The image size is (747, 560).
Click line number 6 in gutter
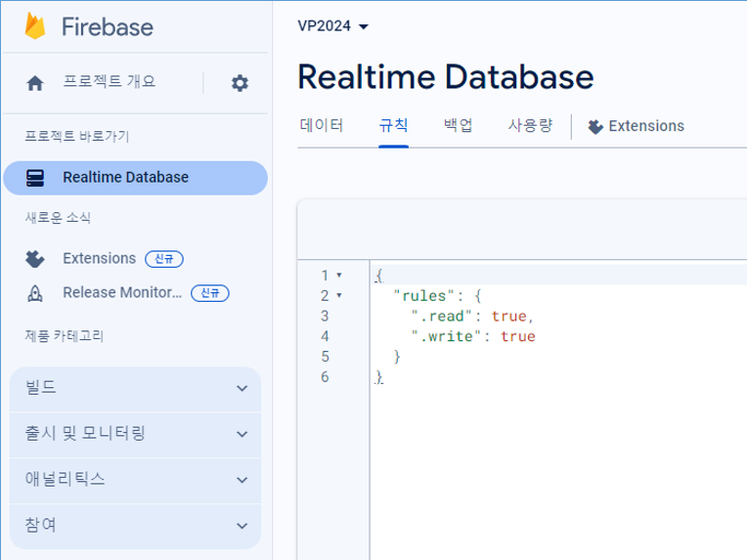click(325, 377)
